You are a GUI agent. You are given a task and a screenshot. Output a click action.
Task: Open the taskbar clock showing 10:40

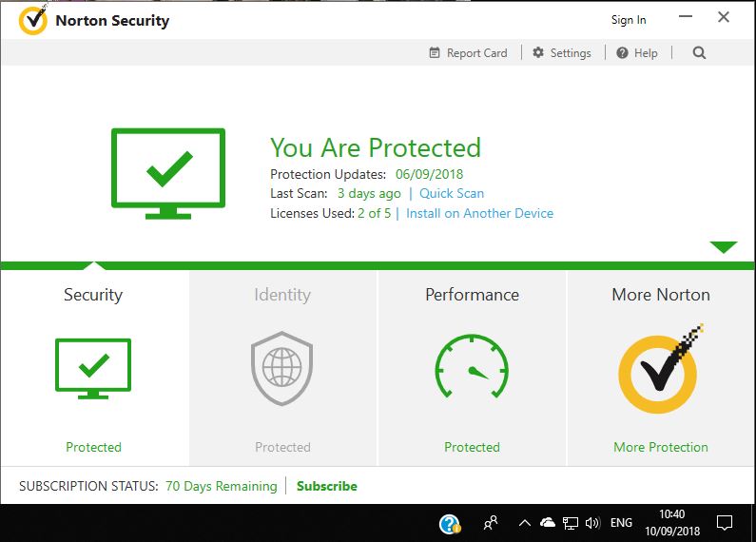tap(672, 523)
